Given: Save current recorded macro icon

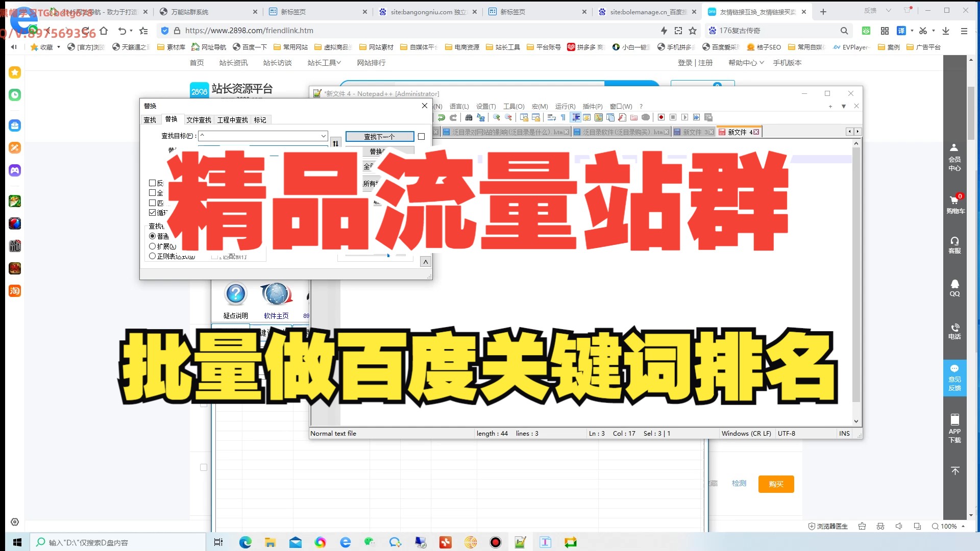Looking at the screenshot, I should 708,117.
